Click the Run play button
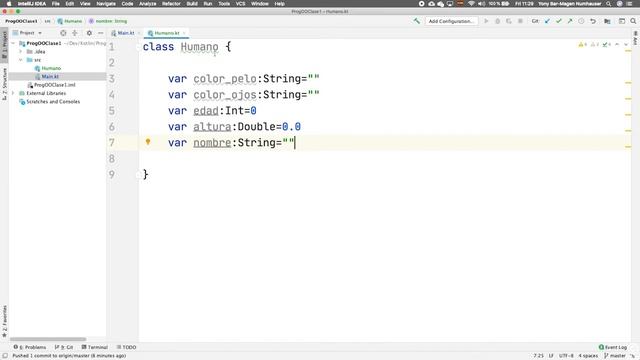 point(486,21)
